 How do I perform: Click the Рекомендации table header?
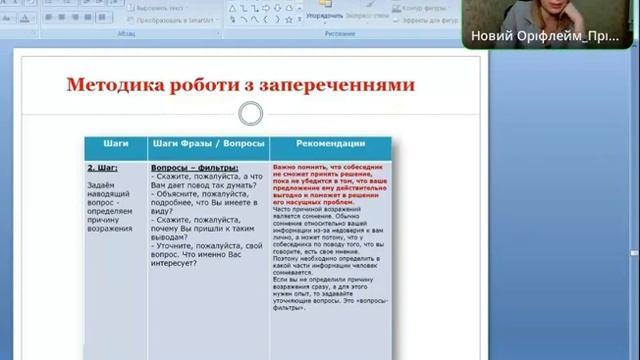pyautogui.click(x=331, y=148)
